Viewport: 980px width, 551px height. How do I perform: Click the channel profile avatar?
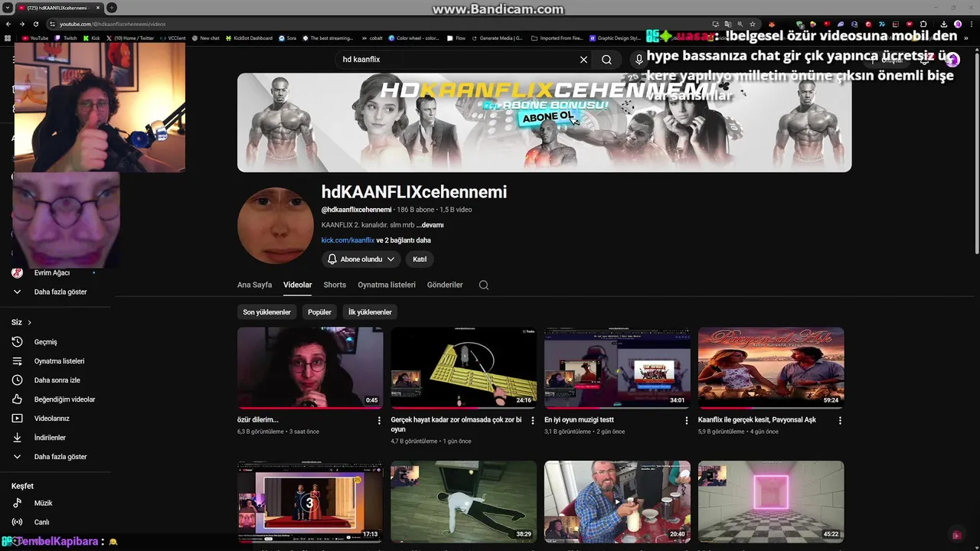(276, 226)
